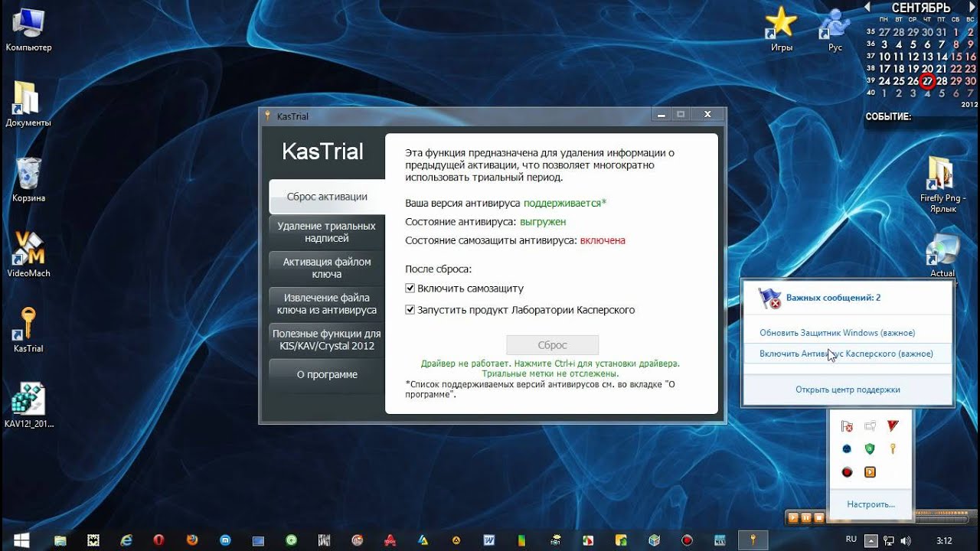This screenshot has height=551, width=980.
Task: Launch Opera from the taskbar
Action: pos(159,540)
